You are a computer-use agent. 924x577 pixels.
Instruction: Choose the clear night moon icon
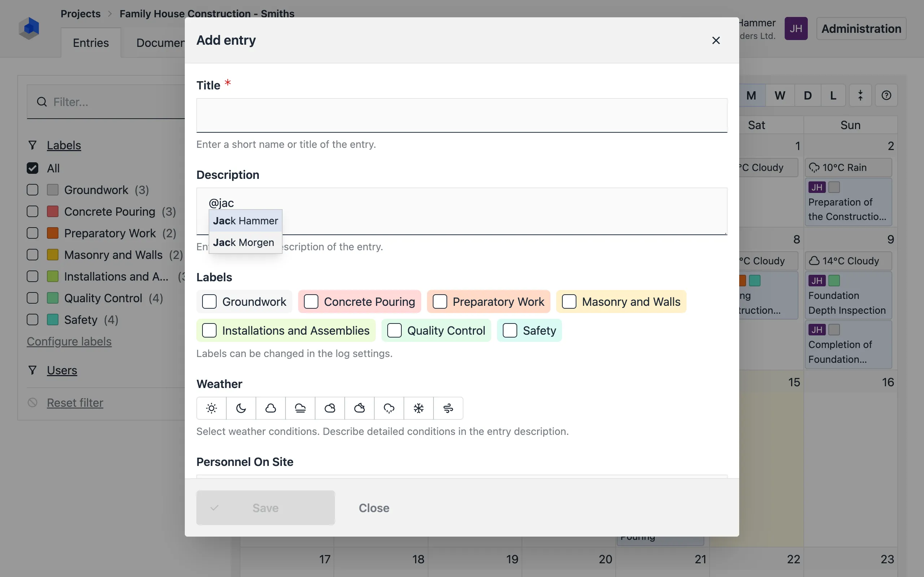pyautogui.click(x=241, y=408)
